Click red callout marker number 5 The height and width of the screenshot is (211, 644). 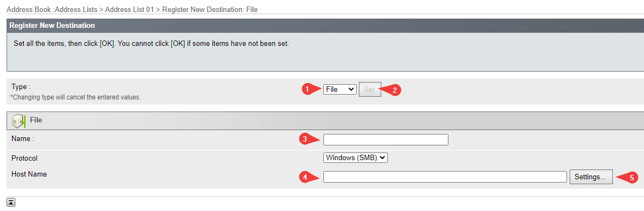pos(631,178)
